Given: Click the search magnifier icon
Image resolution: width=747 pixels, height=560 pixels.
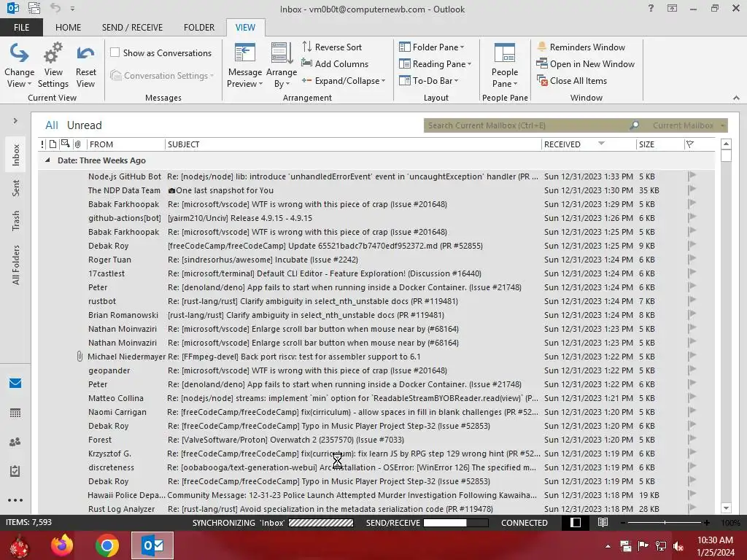Looking at the screenshot, I should (x=634, y=125).
